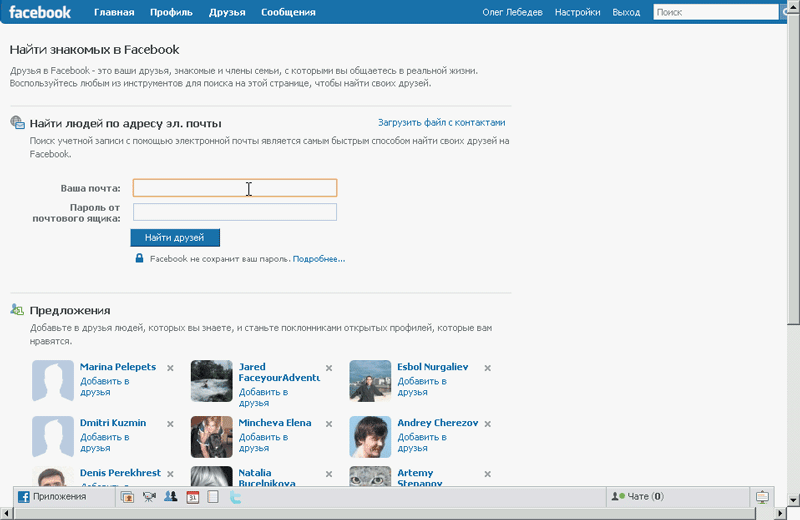Open Mincheva Elena photo thumbnail
This screenshot has height=520, width=800.
[212, 437]
